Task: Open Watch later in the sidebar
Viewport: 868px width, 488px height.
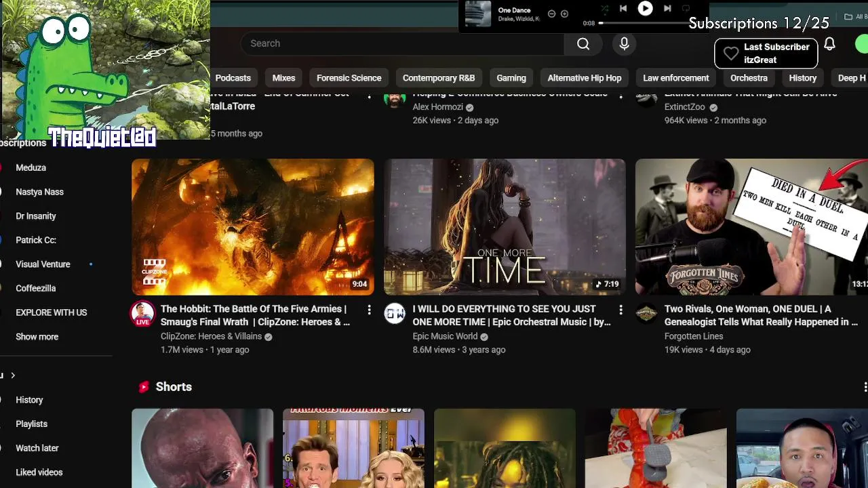Action: (x=37, y=448)
